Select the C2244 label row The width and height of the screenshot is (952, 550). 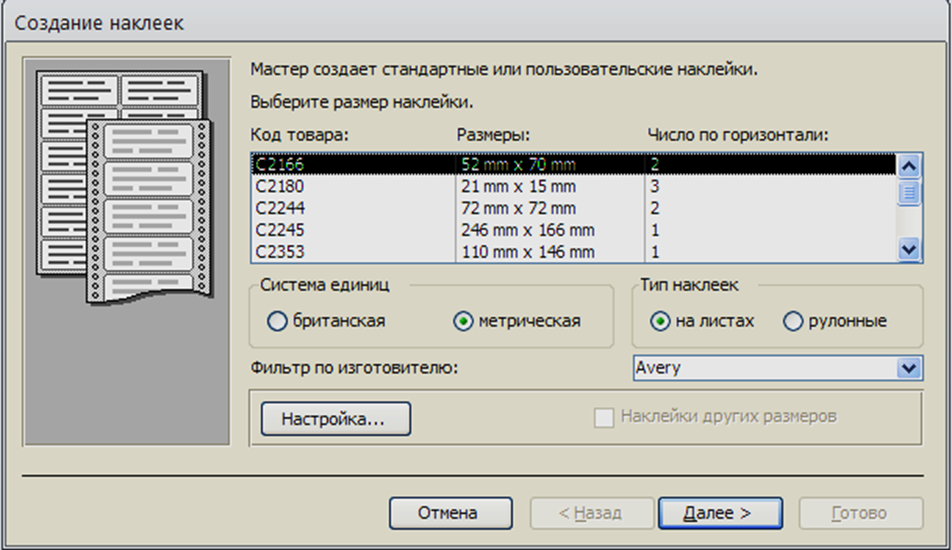(x=573, y=208)
